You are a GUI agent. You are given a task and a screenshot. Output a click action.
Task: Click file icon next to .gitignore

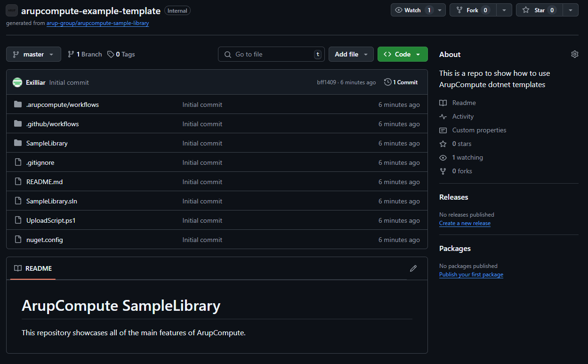click(18, 162)
